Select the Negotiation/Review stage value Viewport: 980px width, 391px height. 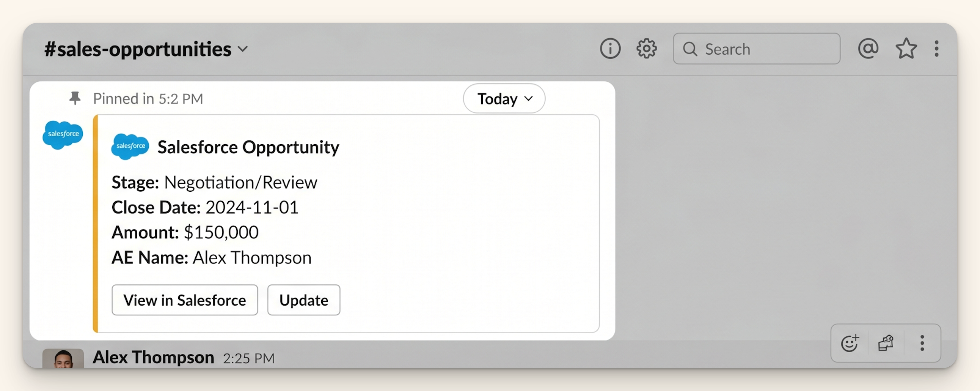pyautogui.click(x=240, y=182)
